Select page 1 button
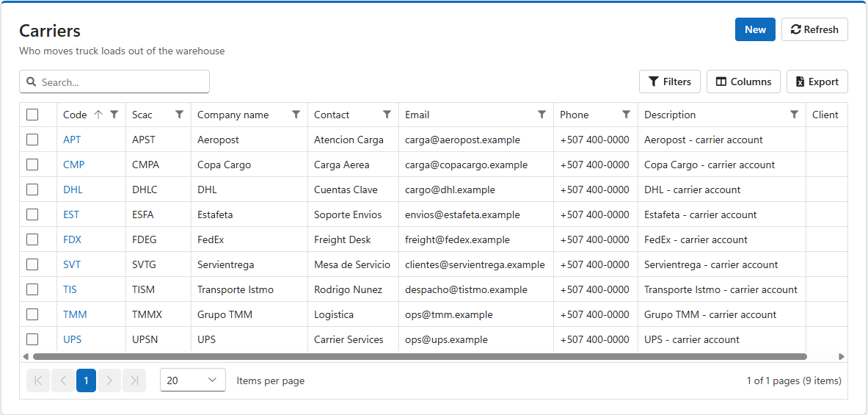This screenshot has width=868, height=415. pyautogui.click(x=87, y=380)
